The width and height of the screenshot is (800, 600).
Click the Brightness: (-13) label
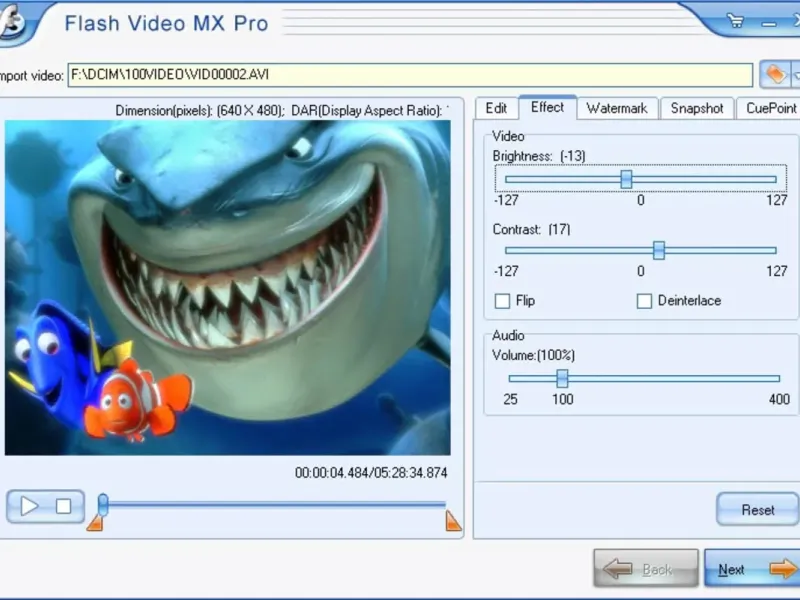(539, 156)
